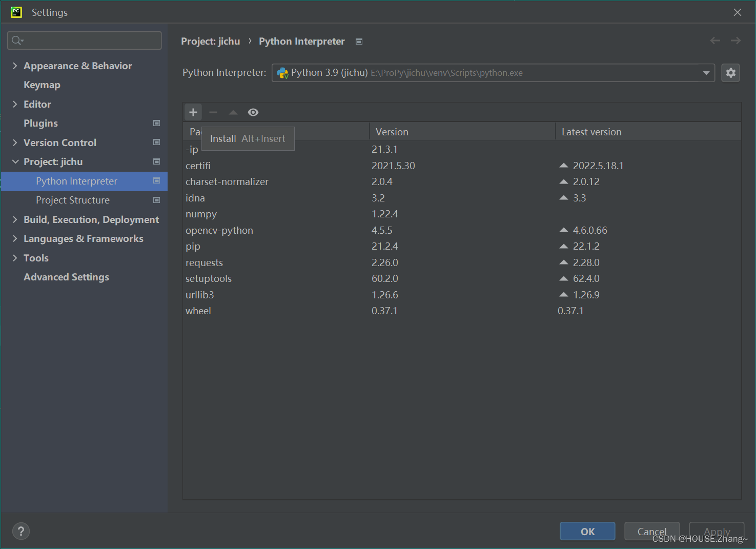Click the help question mark icon
756x549 pixels.
click(x=21, y=531)
